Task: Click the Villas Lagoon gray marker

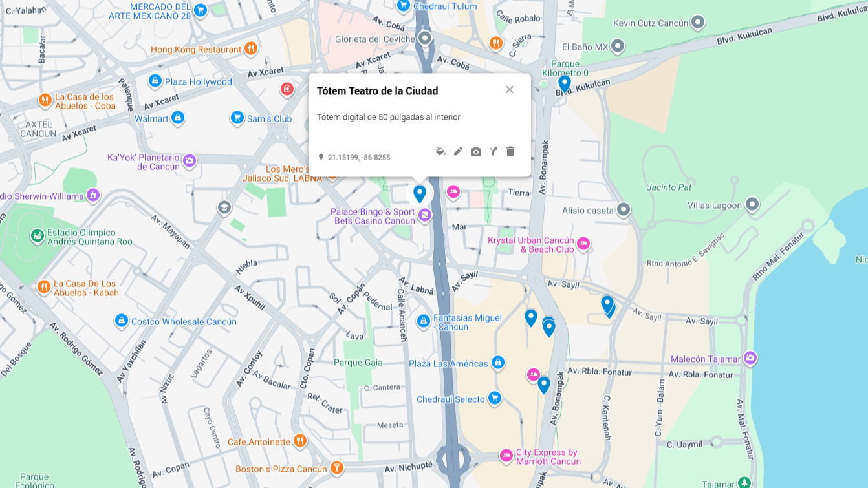Action: [752, 205]
